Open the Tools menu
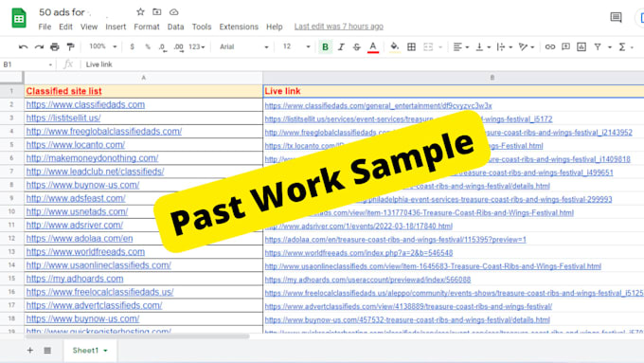 [202, 27]
